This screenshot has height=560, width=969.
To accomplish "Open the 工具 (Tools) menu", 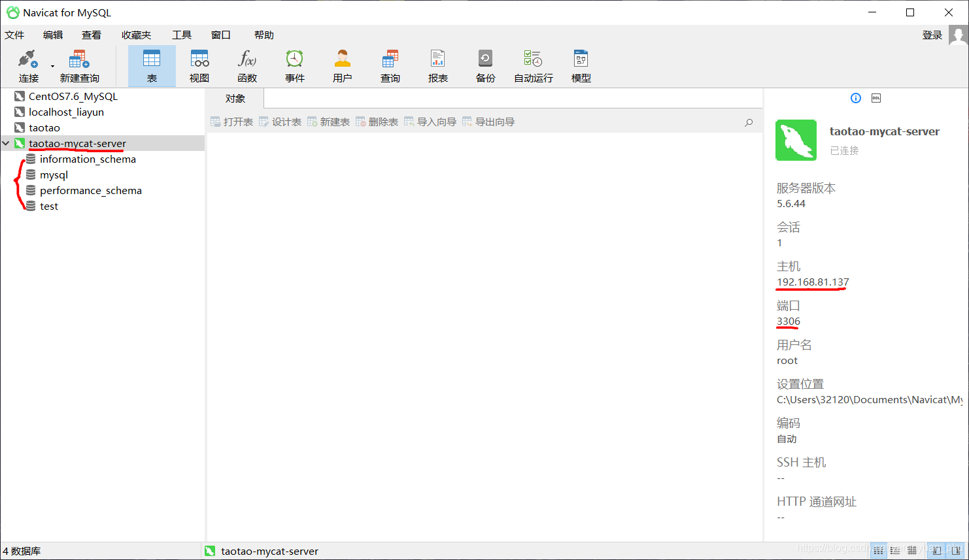I will pos(182,35).
